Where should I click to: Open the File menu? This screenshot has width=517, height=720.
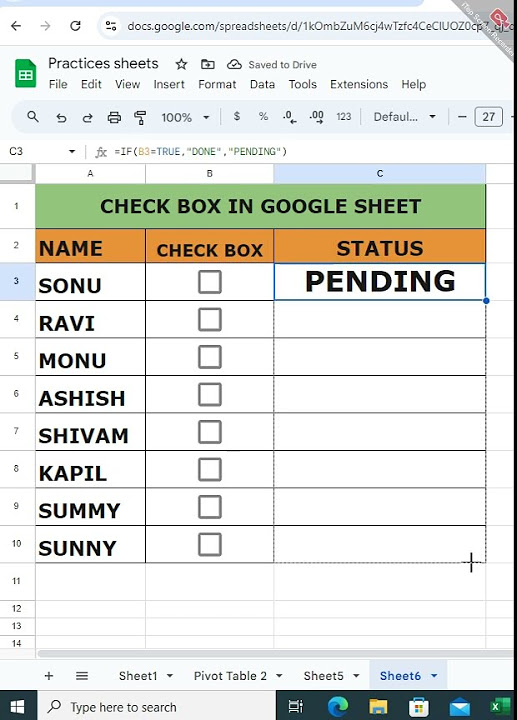point(58,84)
